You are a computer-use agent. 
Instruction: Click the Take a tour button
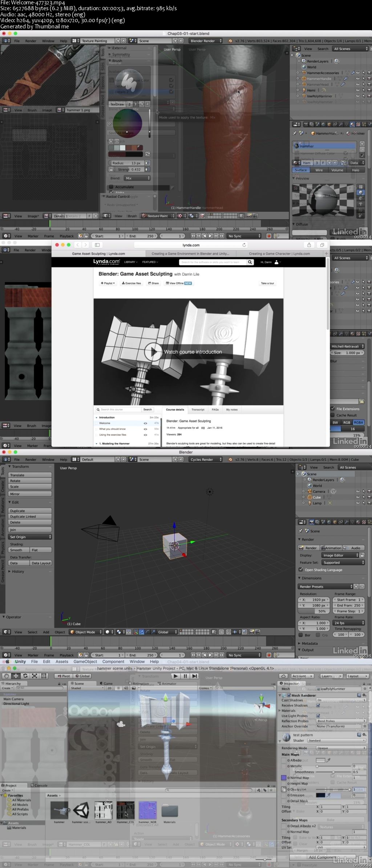(267, 283)
